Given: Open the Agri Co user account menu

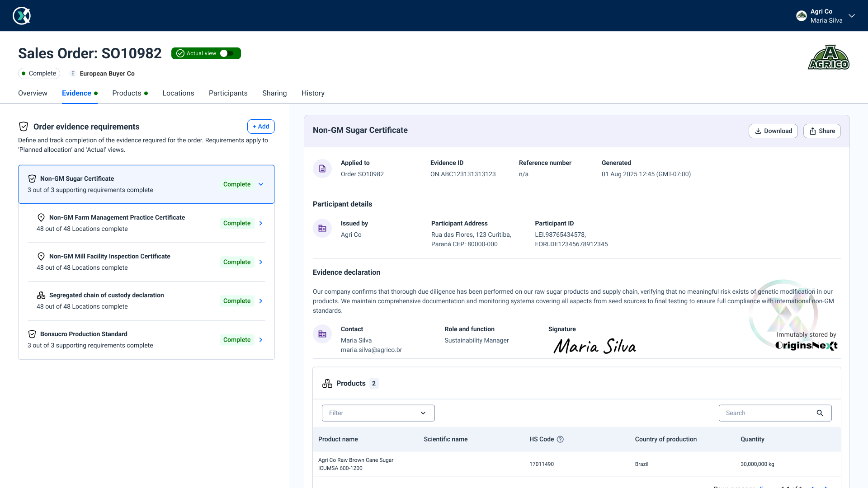Looking at the screenshot, I should [851, 16].
